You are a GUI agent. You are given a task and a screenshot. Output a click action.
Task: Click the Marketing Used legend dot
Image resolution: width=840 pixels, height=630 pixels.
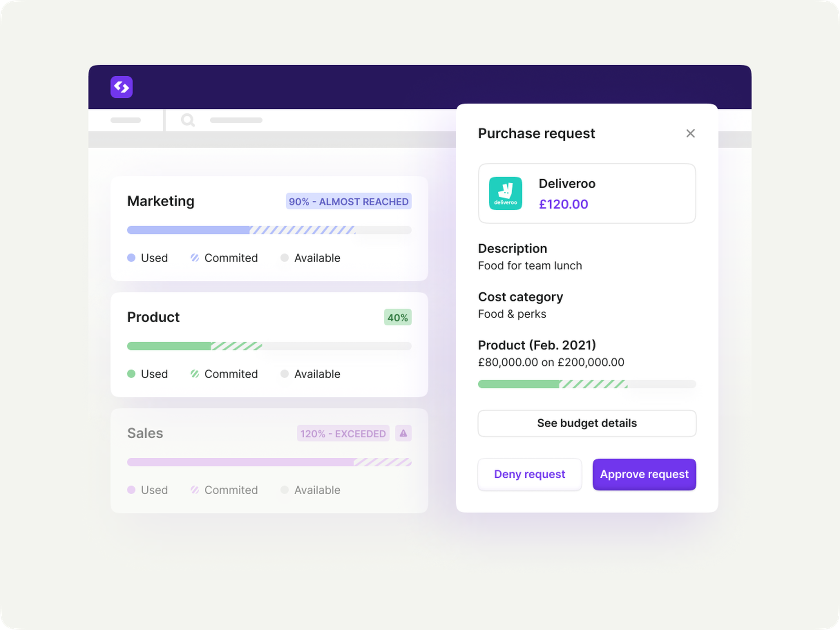click(131, 258)
